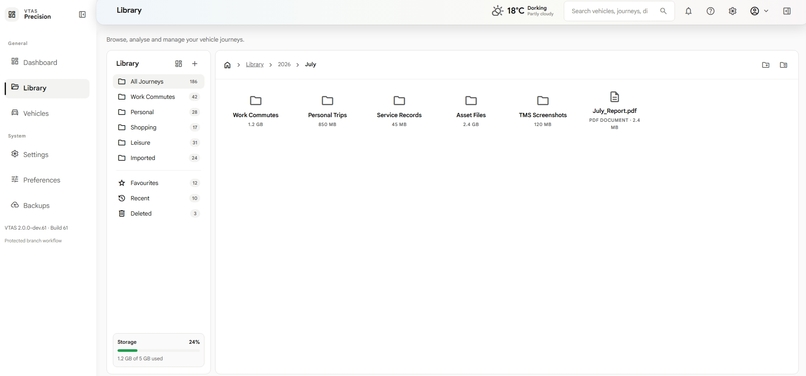The image size is (806, 376).
Task: Click the weather widget showing 18°C
Action: click(x=523, y=11)
